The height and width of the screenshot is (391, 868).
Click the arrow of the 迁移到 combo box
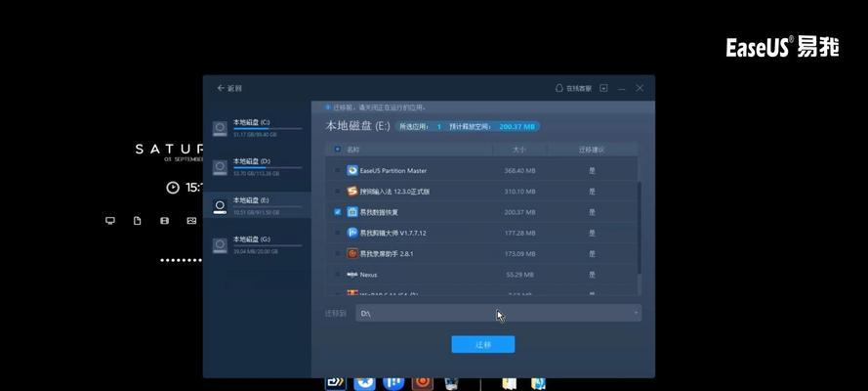click(x=636, y=313)
